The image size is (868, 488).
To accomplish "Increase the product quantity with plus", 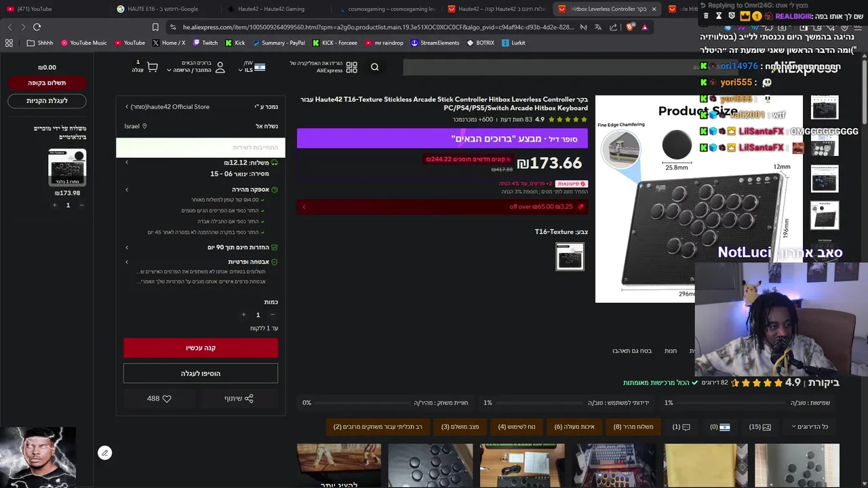I will click(x=243, y=314).
